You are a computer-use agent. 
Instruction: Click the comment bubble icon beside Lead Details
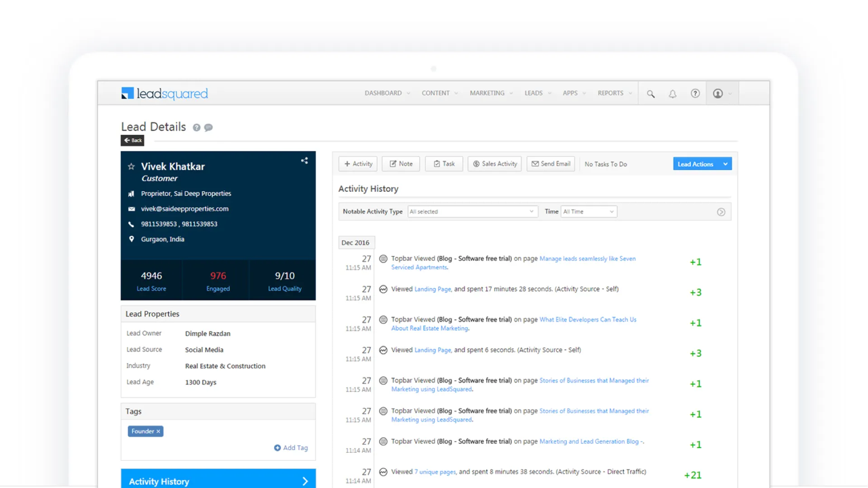pos(208,127)
